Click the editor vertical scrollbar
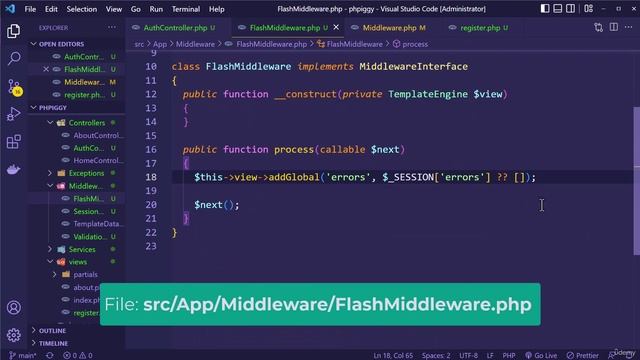 click(x=636, y=181)
